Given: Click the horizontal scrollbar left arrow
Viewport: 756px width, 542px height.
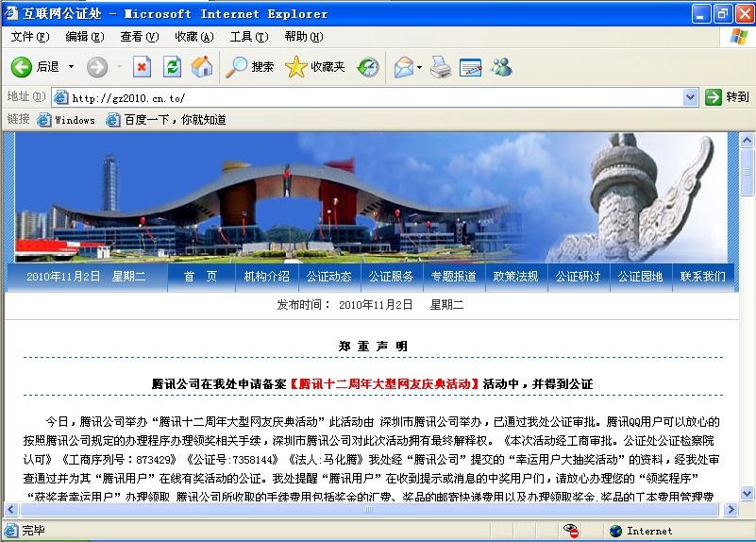Looking at the screenshot, I should click(x=11, y=509).
